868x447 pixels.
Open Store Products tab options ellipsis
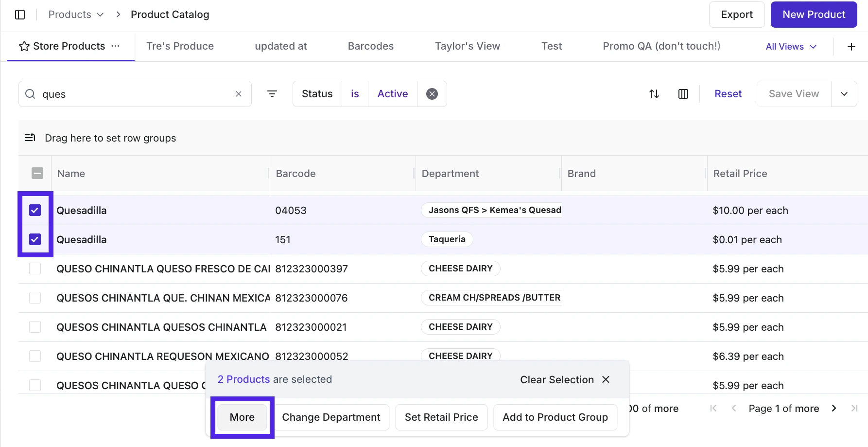[x=115, y=46]
